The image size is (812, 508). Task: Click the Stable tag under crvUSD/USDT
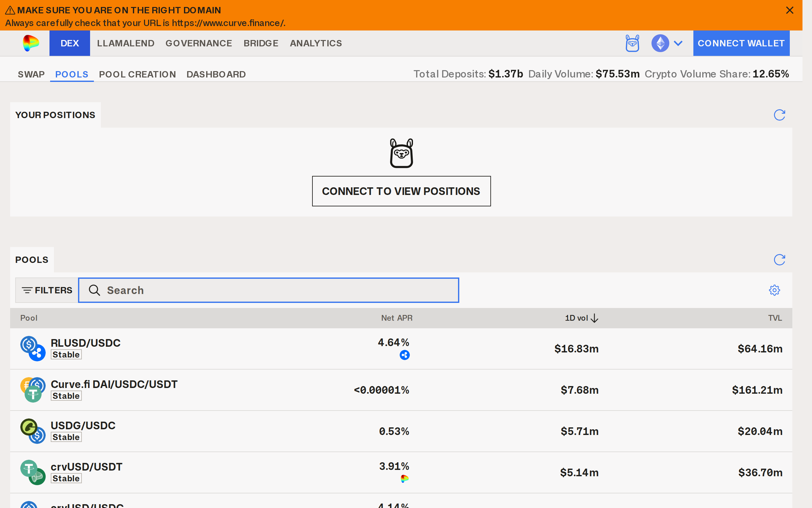point(66,478)
